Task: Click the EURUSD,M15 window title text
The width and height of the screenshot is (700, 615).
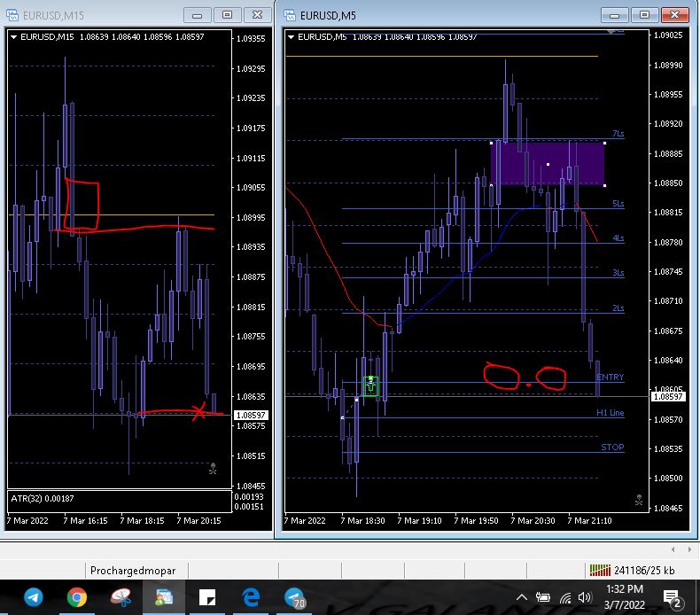Action: click(x=53, y=16)
